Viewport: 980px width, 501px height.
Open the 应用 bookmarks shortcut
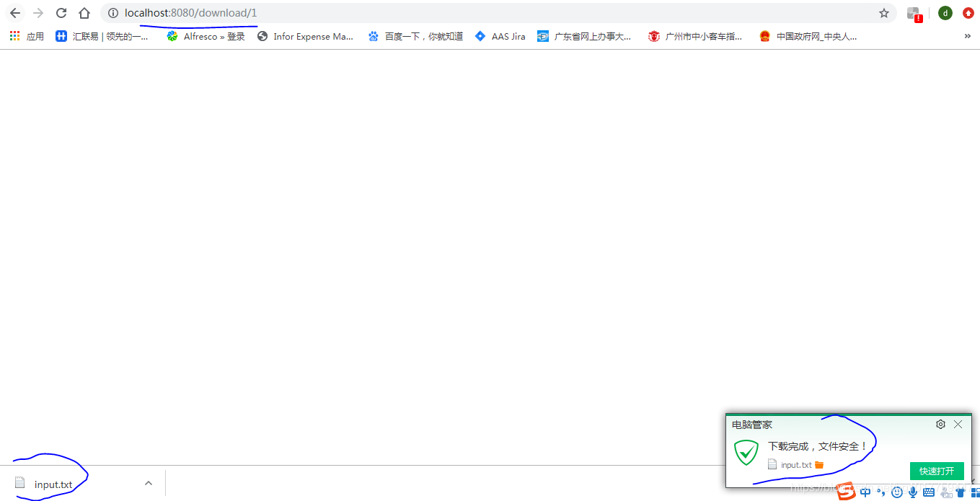(30, 35)
